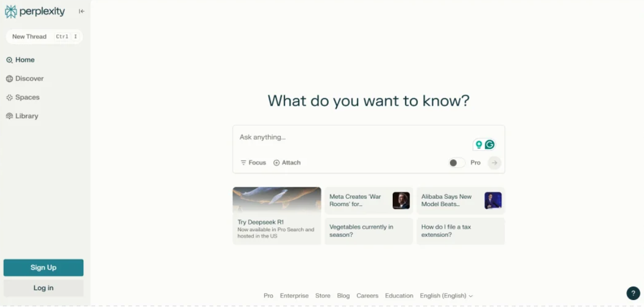The width and height of the screenshot is (644, 307).
Task: Open the Enterprise footer link
Action: tap(294, 296)
